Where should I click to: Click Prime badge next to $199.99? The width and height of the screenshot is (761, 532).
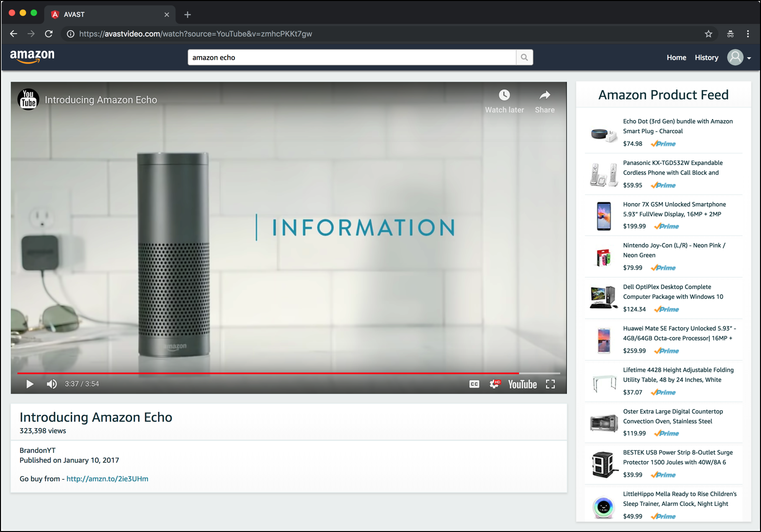pyautogui.click(x=666, y=226)
